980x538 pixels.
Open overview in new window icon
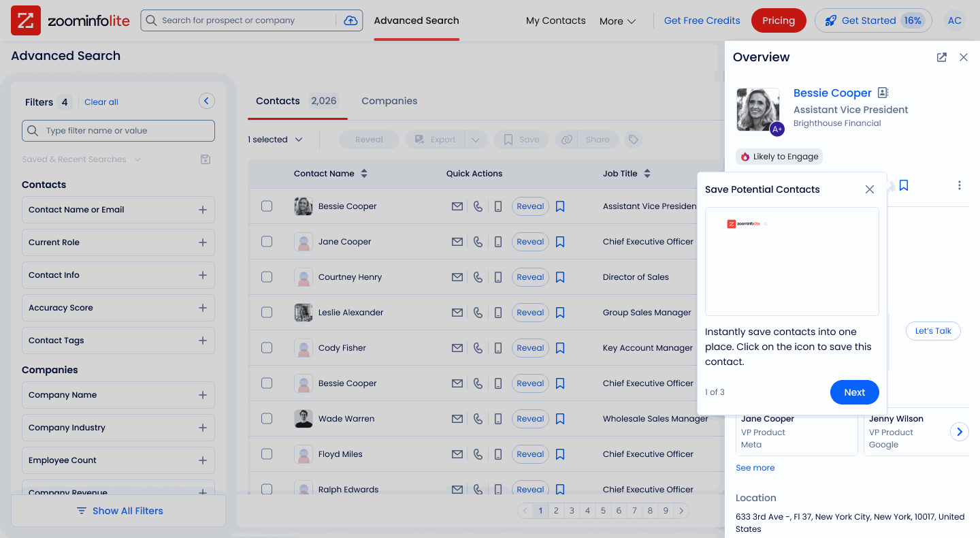pyautogui.click(x=942, y=57)
